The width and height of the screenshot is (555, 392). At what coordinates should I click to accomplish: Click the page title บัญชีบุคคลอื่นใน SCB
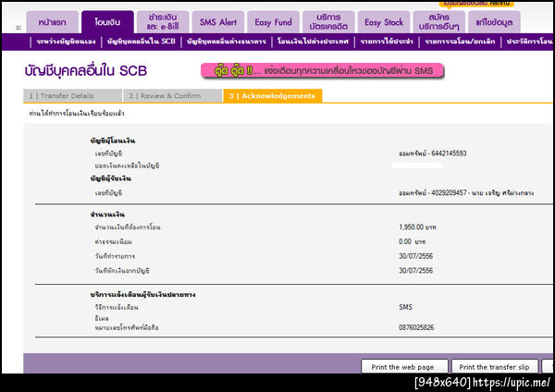click(86, 71)
